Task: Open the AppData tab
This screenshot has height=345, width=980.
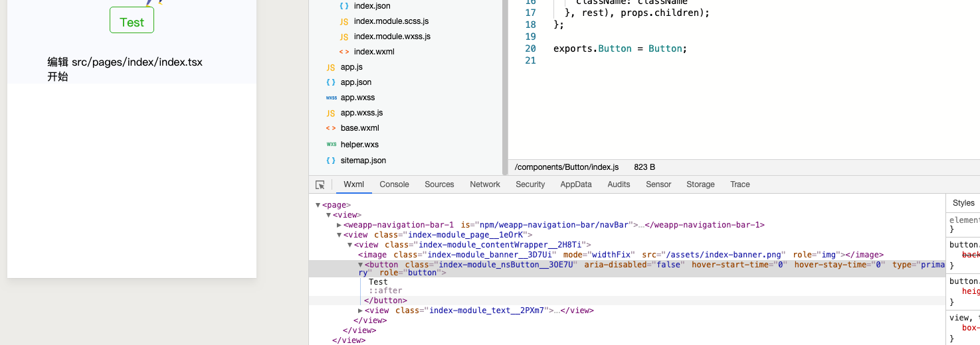Action: pyautogui.click(x=576, y=184)
